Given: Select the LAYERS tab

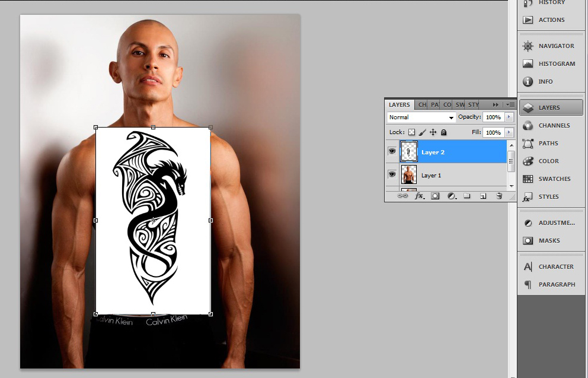Looking at the screenshot, I should coord(400,104).
